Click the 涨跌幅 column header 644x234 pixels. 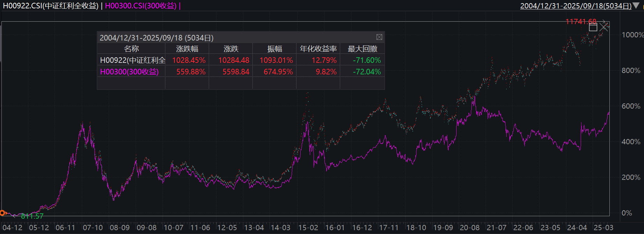click(187, 49)
